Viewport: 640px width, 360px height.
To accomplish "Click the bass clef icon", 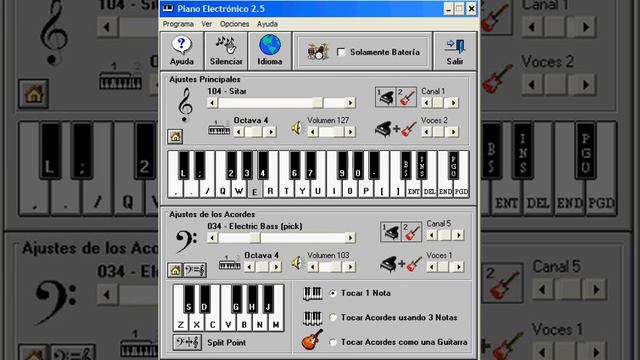I will pos(186,242).
